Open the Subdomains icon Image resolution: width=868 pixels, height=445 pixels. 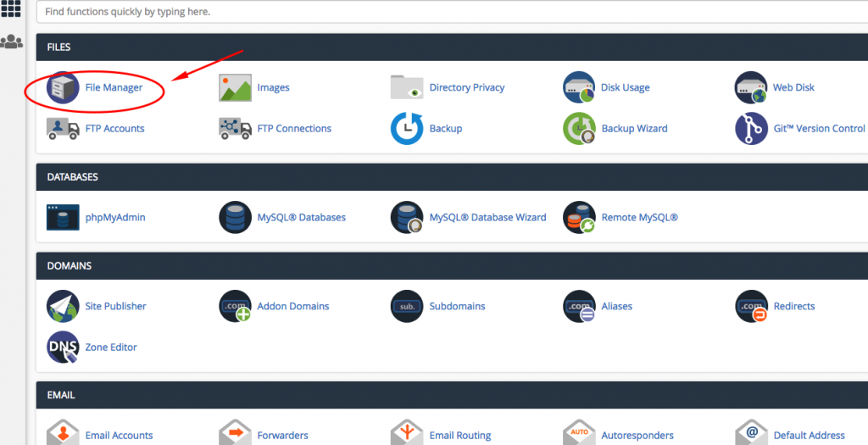tap(407, 306)
